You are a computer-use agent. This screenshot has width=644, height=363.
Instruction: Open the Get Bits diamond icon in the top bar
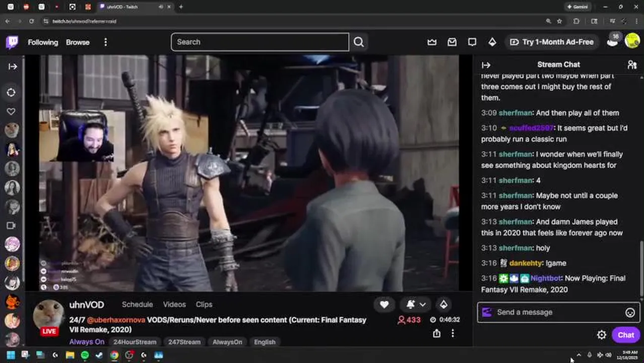[492, 42]
